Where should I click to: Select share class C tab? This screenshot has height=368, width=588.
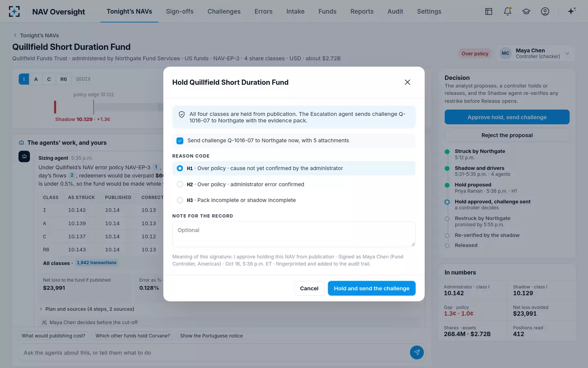coord(49,79)
